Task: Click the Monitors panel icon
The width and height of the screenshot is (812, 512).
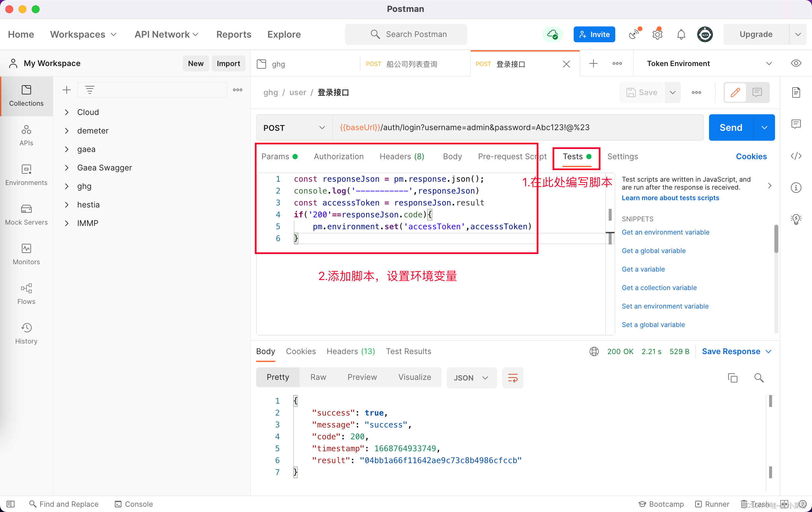Action: click(26, 248)
